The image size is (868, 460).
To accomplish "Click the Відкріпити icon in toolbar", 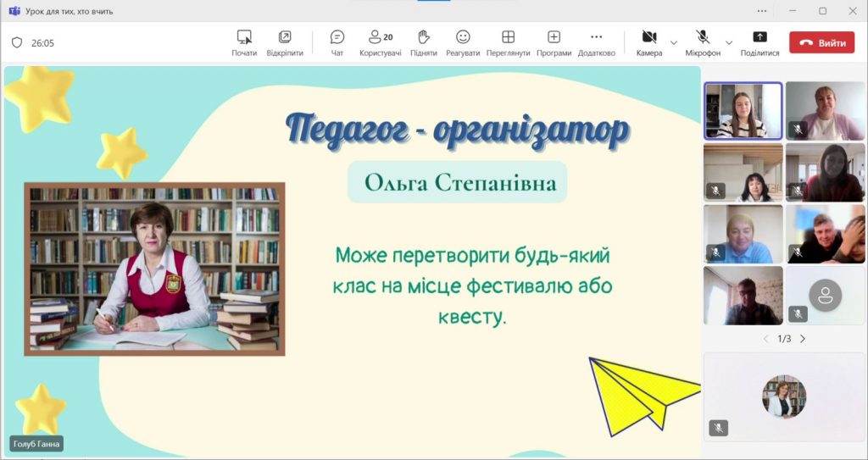I will click(x=285, y=38).
